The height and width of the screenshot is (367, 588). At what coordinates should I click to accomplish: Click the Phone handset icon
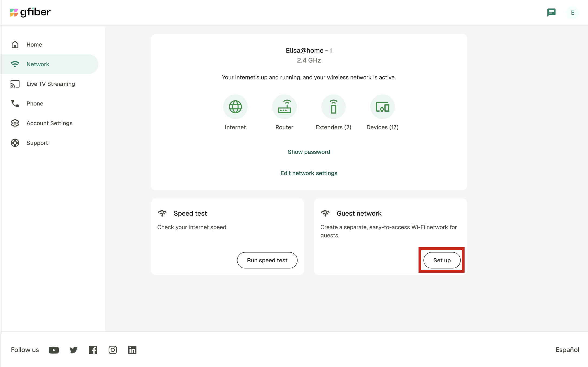(15, 104)
